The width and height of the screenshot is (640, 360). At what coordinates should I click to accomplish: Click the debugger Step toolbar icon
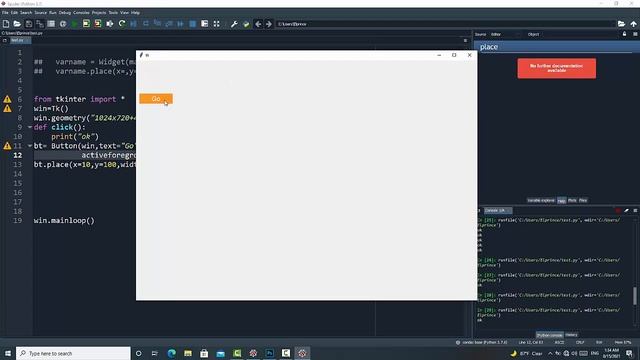tap(146, 24)
